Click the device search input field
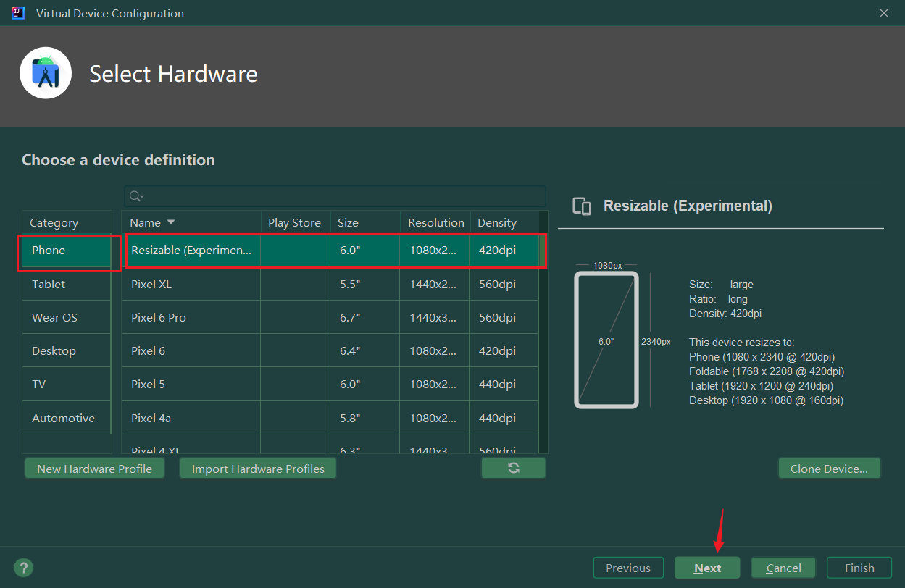This screenshot has width=905, height=588. pos(335,196)
